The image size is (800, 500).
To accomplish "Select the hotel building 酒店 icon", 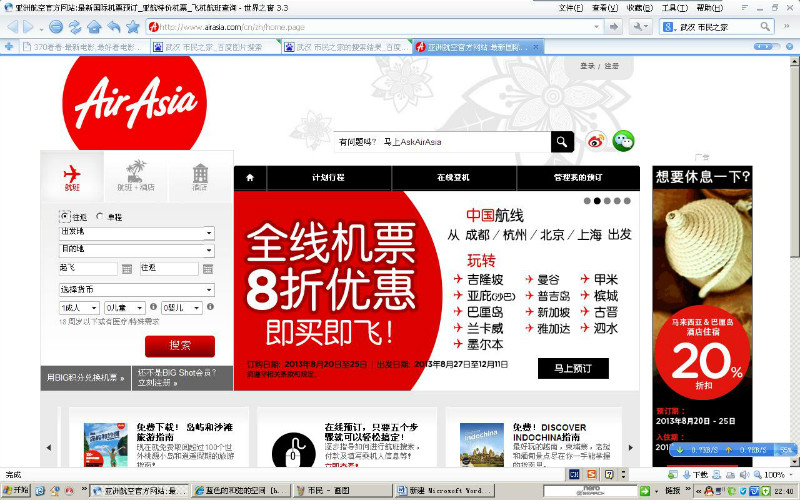I will (x=200, y=175).
